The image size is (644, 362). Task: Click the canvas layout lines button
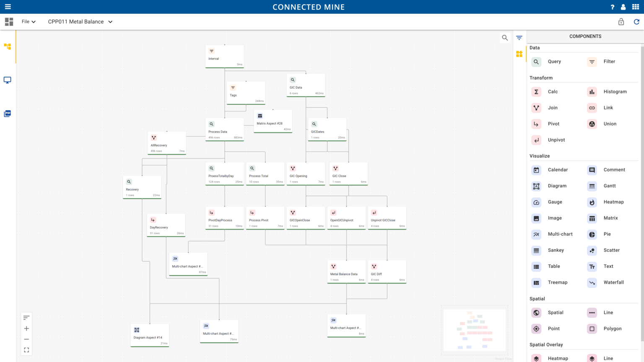coord(26,318)
